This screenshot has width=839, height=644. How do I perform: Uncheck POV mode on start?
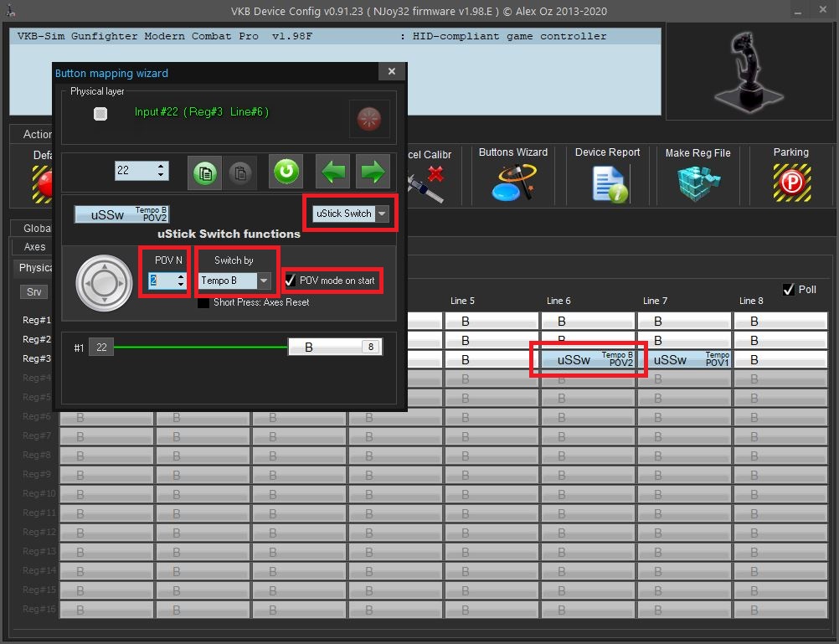tap(291, 280)
